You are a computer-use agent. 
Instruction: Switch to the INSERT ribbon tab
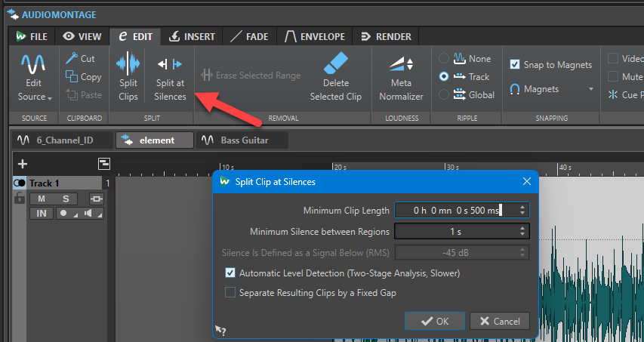[192, 36]
